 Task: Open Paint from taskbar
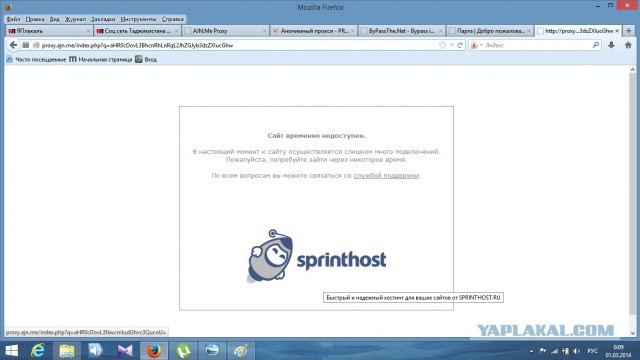point(241,351)
